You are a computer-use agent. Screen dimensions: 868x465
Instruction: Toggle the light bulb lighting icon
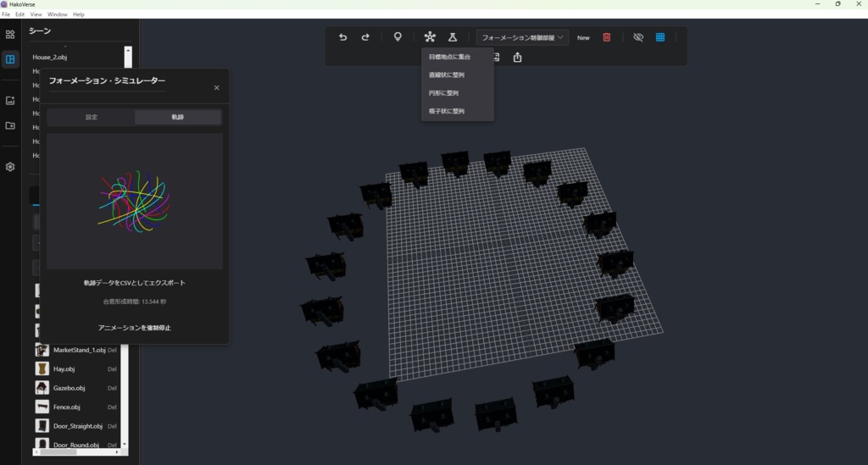coord(398,37)
